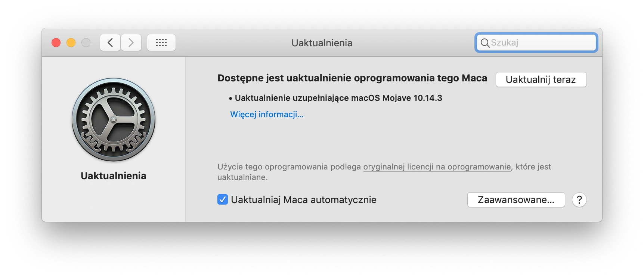The height and width of the screenshot is (277, 644).
Task: Go forward with the right chevron button
Action: tap(131, 43)
